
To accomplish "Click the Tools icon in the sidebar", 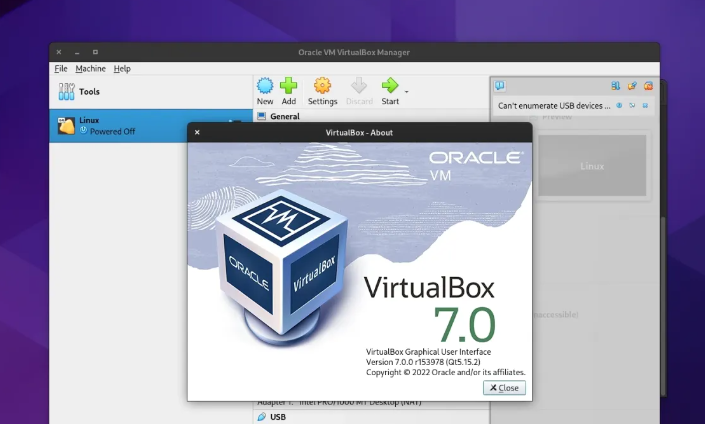I will (66, 92).
